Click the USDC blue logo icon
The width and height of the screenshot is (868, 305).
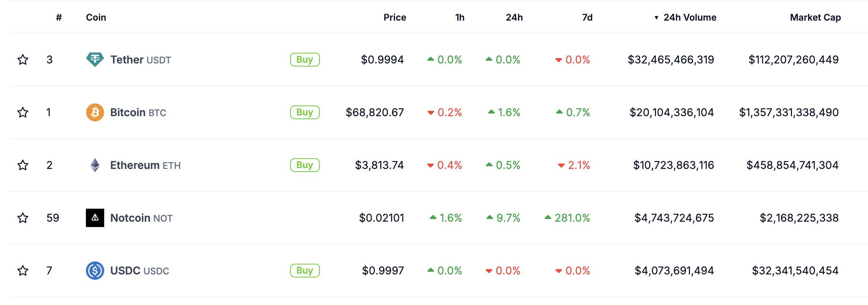(x=95, y=271)
